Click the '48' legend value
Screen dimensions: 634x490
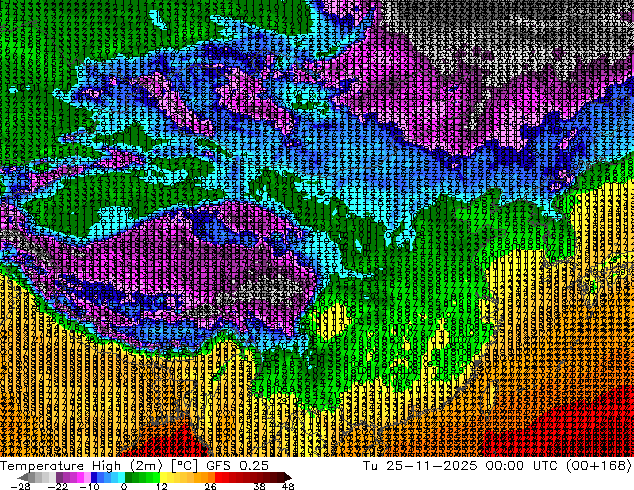[x=288, y=486]
